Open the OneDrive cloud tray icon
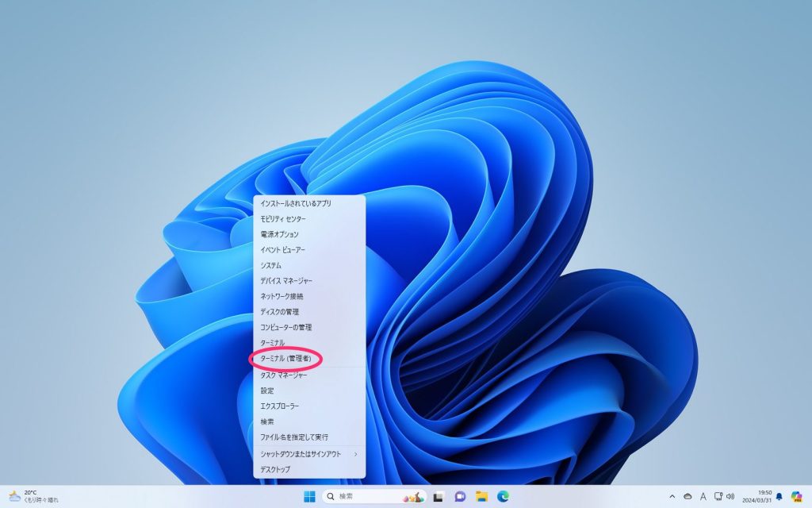 [688, 497]
